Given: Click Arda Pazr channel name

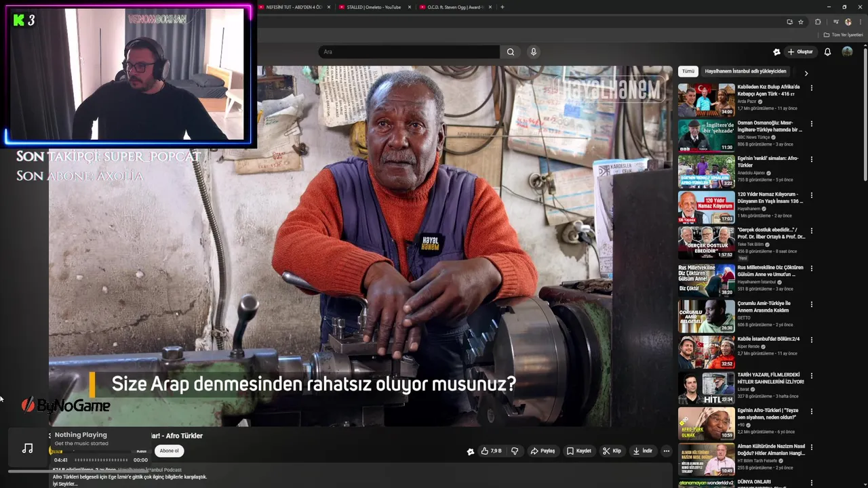Looking at the screenshot, I should pos(747,102).
